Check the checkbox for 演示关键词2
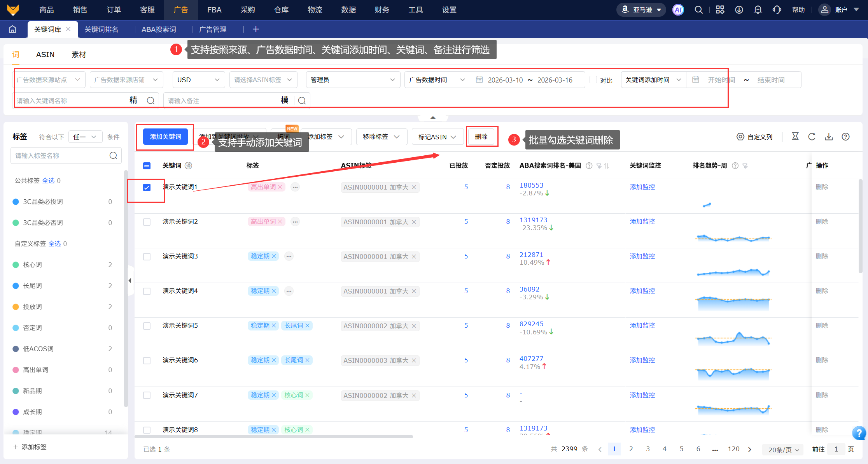This screenshot has width=868, height=464. pos(147,222)
